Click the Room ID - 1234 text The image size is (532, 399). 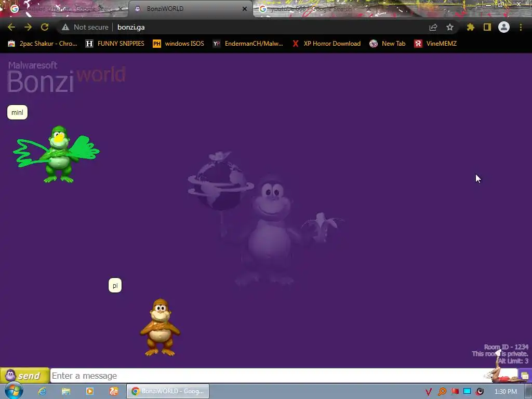pyautogui.click(x=506, y=347)
